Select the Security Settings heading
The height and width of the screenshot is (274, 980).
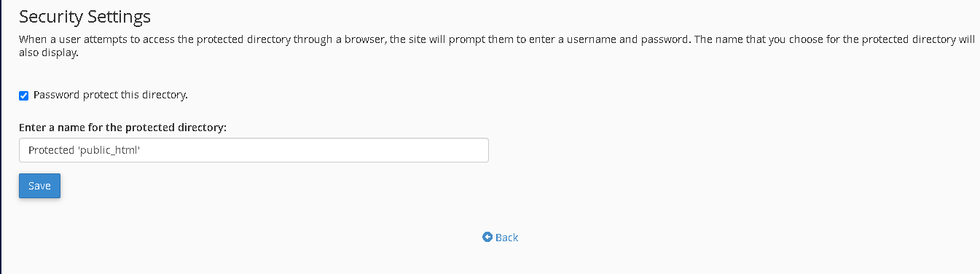click(84, 15)
